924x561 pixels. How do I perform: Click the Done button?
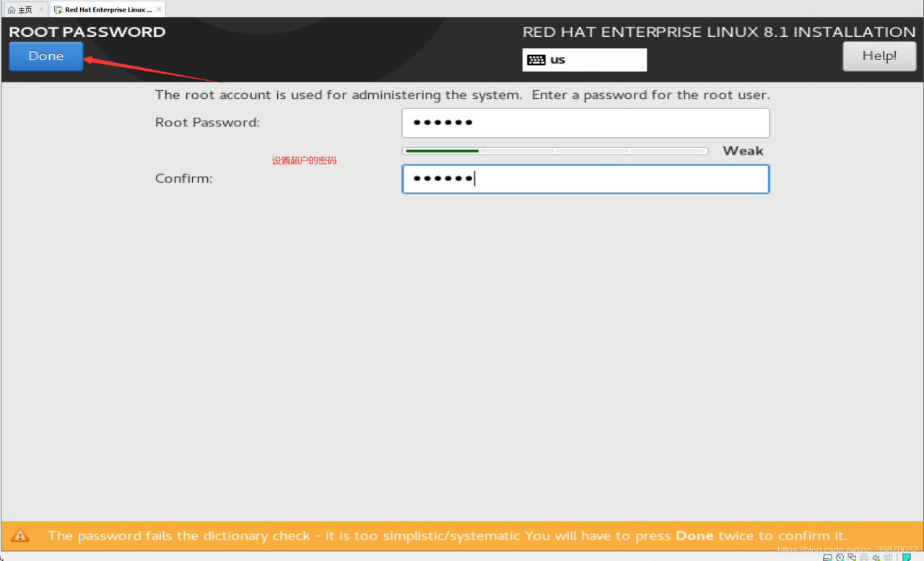46,56
